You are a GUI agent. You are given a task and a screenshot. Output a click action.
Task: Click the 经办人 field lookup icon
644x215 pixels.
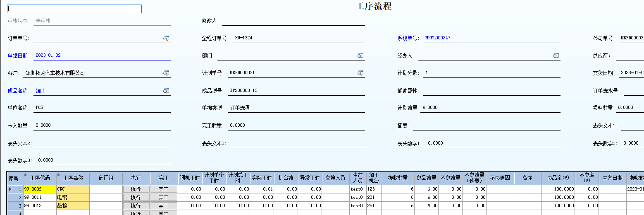tap(556, 56)
